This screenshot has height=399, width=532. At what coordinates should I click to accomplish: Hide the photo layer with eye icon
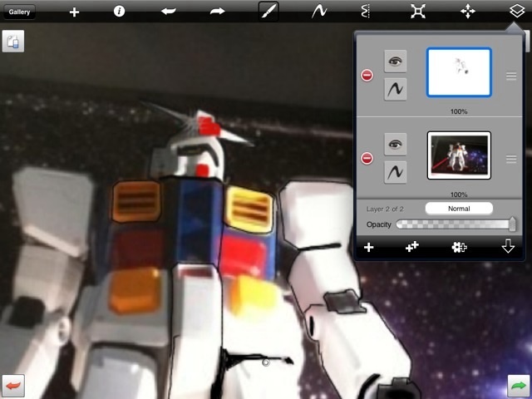396,145
